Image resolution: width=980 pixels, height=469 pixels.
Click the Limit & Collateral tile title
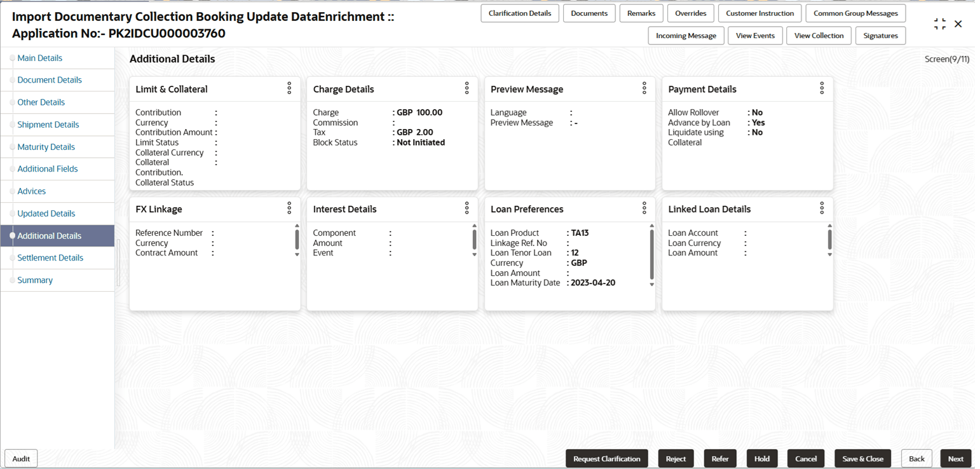(172, 90)
